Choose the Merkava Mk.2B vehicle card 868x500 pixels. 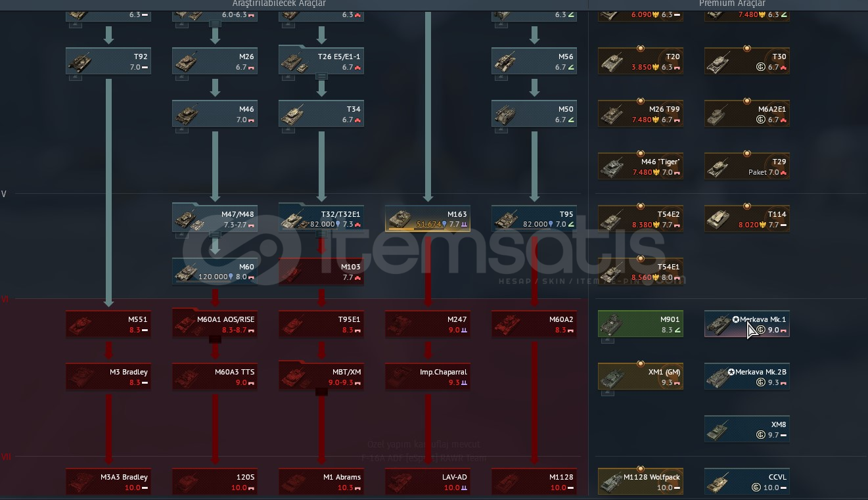pos(747,376)
